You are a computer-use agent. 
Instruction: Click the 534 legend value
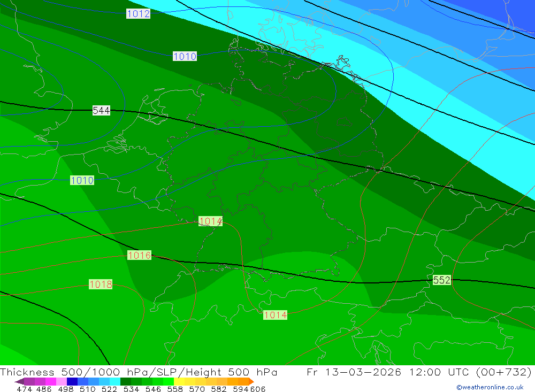pos(132,389)
